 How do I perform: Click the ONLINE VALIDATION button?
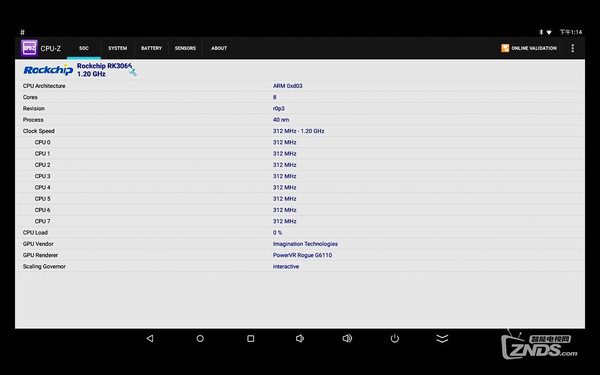pos(529,48)
